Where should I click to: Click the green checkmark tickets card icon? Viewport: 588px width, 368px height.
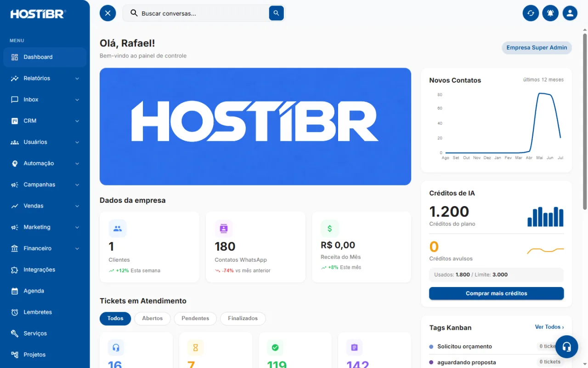[x=275, y=348]
